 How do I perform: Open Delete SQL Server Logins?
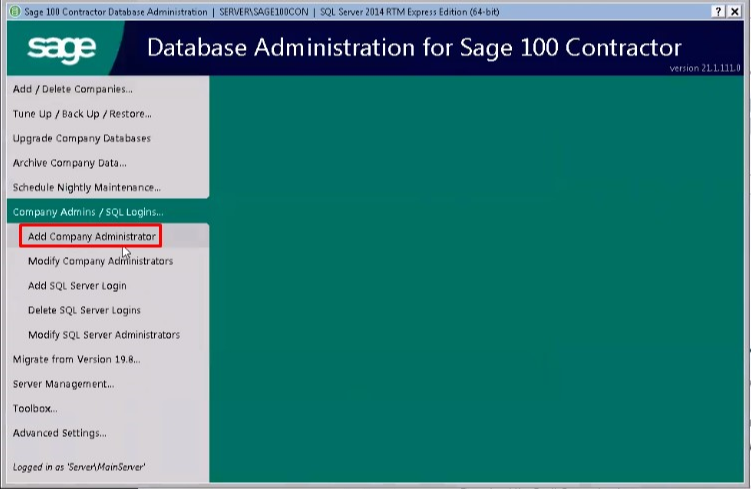pyautogui.click(x=84, y=310)
